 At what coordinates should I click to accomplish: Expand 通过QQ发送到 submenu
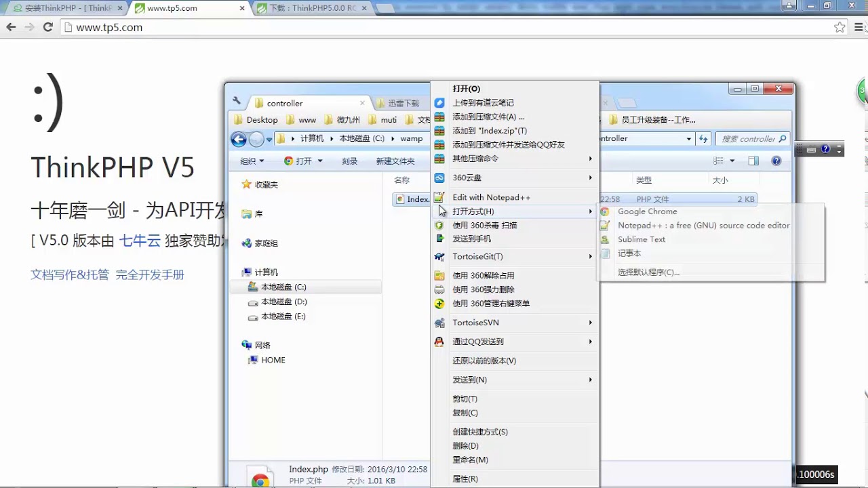tap(514, 342)
